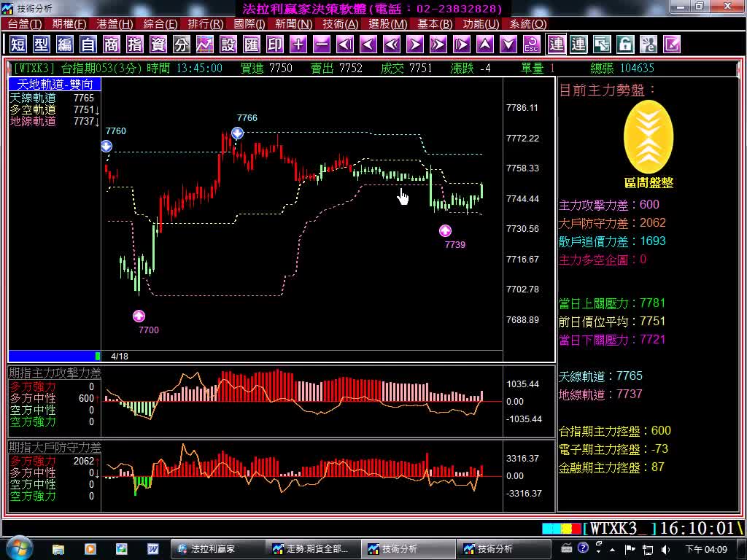Viewport: 747px width, 560px height.
Task: Click the 7700 pink up-arrow marker
Action: pos(139,316)
